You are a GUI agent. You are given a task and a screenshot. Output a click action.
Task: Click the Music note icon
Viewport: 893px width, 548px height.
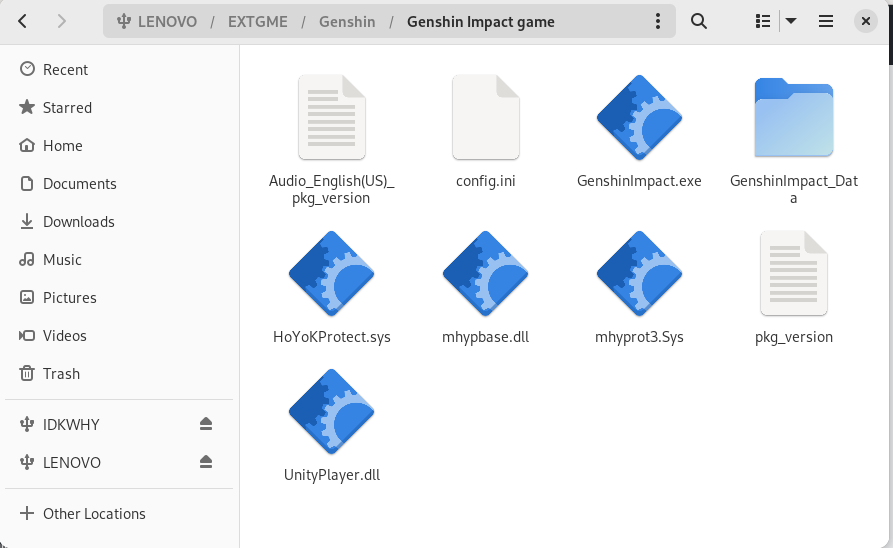[27, 260]
